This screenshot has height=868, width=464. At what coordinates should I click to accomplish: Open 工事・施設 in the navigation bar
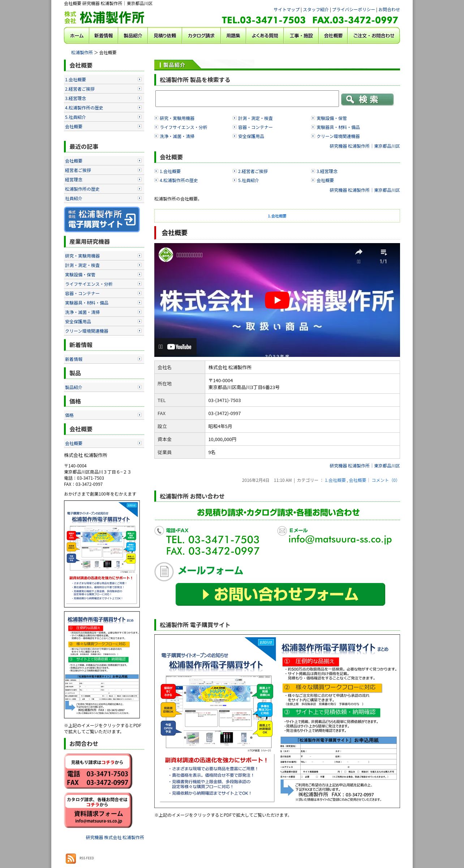coord(301,35)
